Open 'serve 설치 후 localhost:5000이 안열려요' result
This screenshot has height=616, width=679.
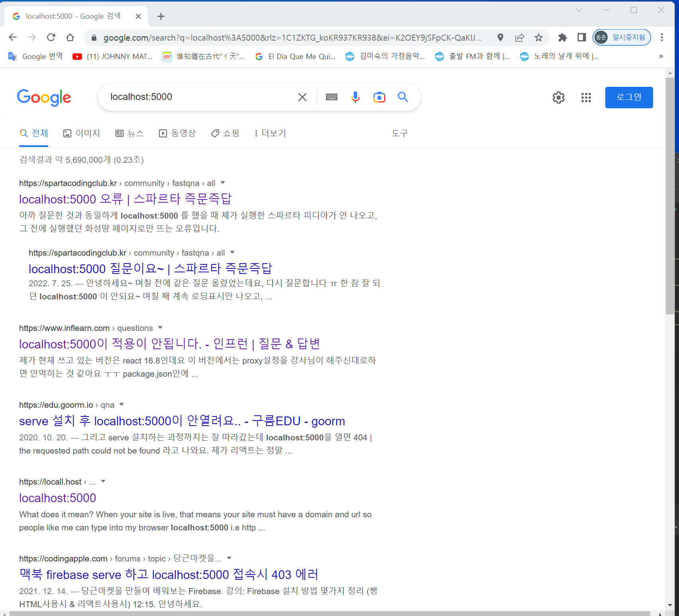click(182, 420)
